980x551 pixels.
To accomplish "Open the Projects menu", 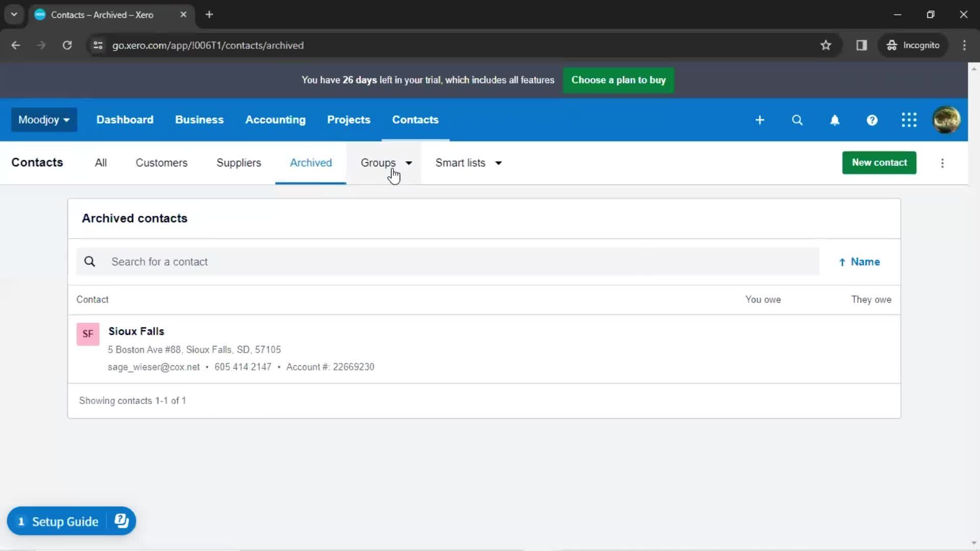I will tap(349, 120).
